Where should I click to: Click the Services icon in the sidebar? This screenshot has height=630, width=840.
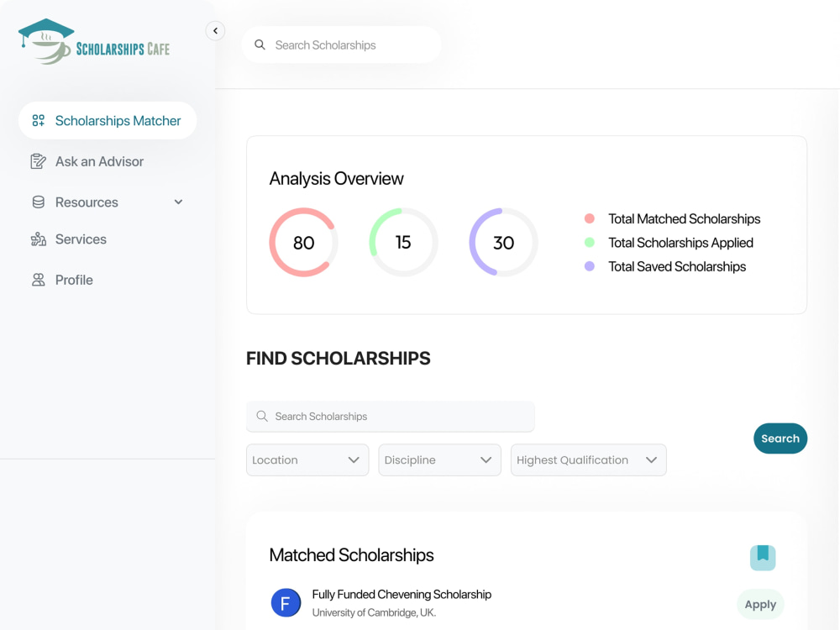point(38,239)
